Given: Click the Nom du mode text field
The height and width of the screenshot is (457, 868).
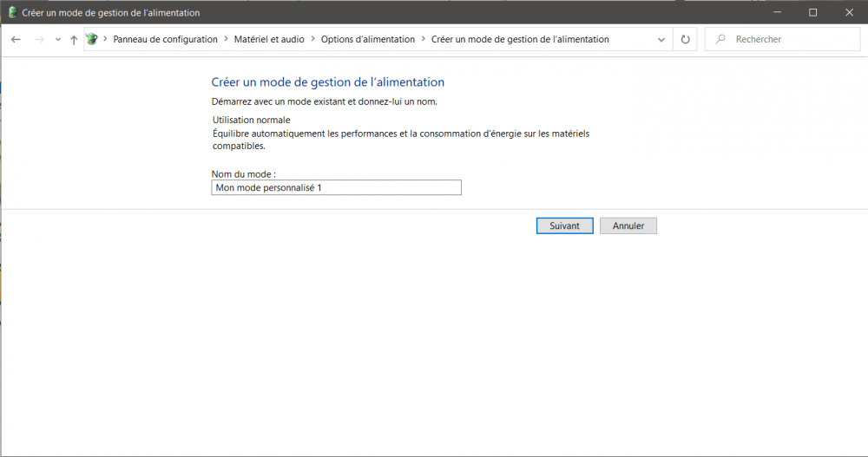Looking at the screenshot, I should click(336, 187).
